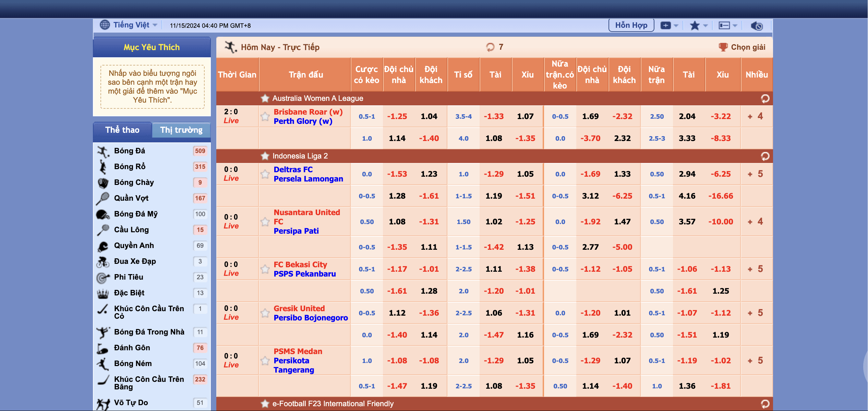
Task: Toggle the sound mute icon
Action: point(757,26)
